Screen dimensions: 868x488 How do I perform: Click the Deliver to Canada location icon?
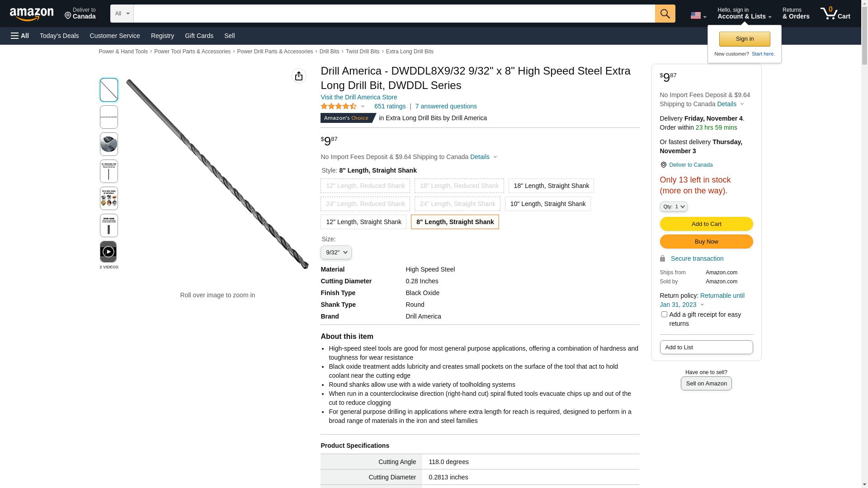pos(663,165)
